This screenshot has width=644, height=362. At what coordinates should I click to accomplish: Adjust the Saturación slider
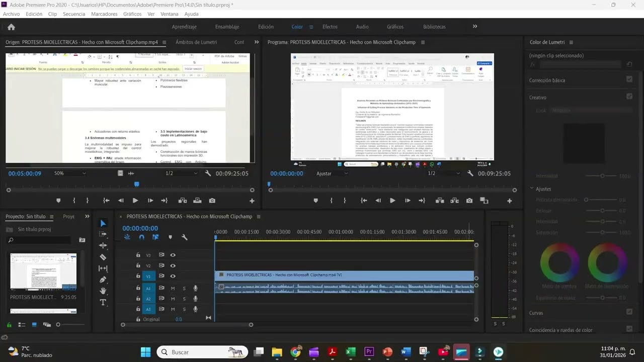click(602, 233)
